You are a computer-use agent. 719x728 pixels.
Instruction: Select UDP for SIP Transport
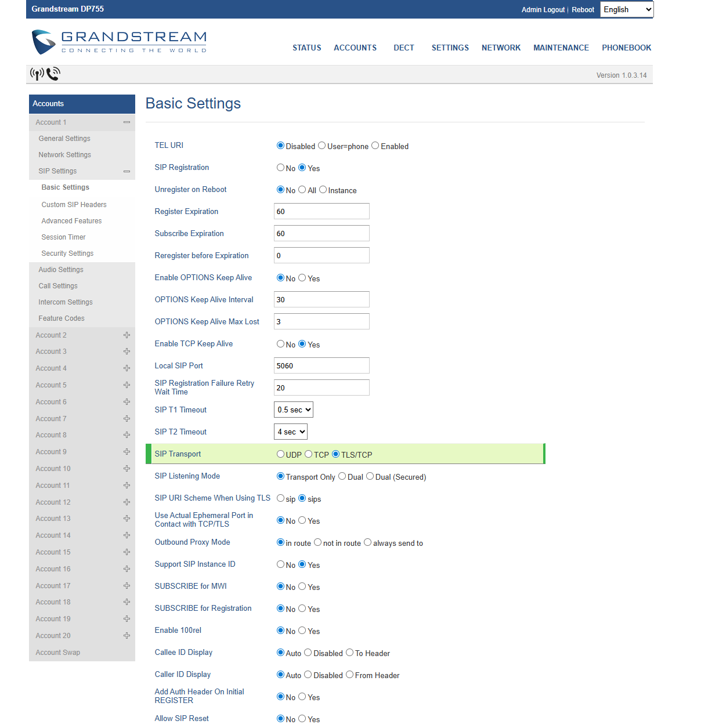pyautogui.click(x=281, y=454)
